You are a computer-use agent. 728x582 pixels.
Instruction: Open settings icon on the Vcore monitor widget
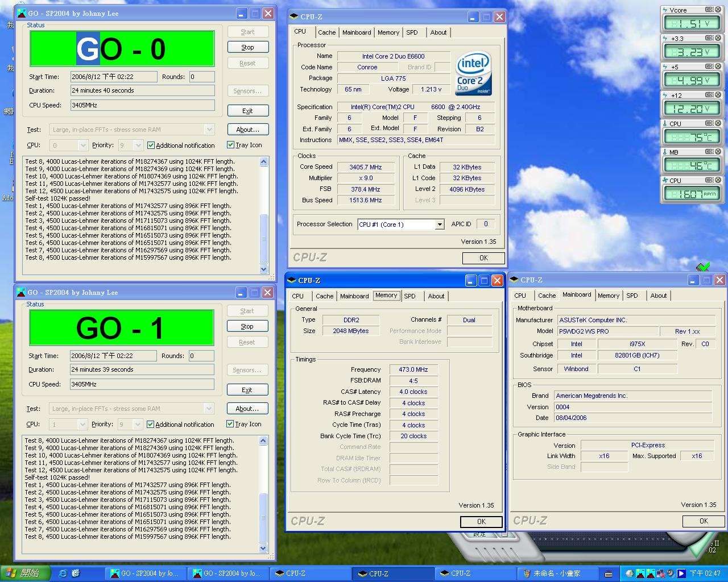point(709,10)
